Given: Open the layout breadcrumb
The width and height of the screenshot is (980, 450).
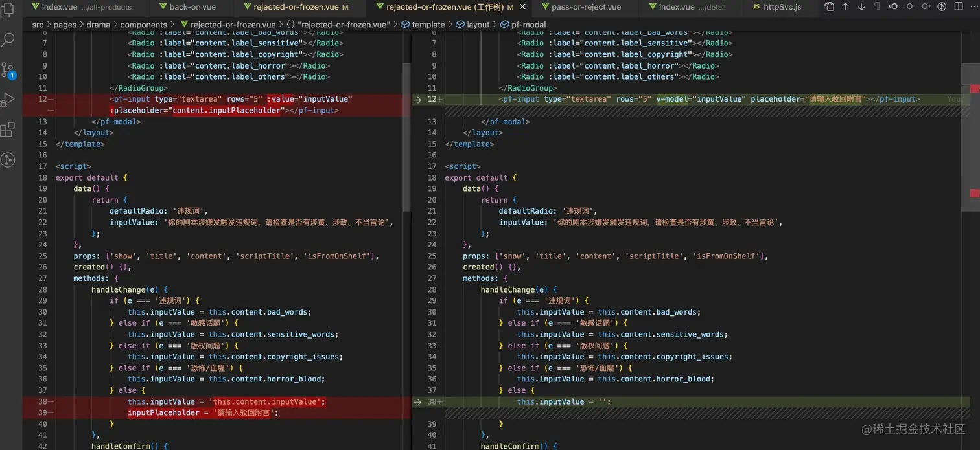Looking at the screenshot, I should [x=472, y=25].
